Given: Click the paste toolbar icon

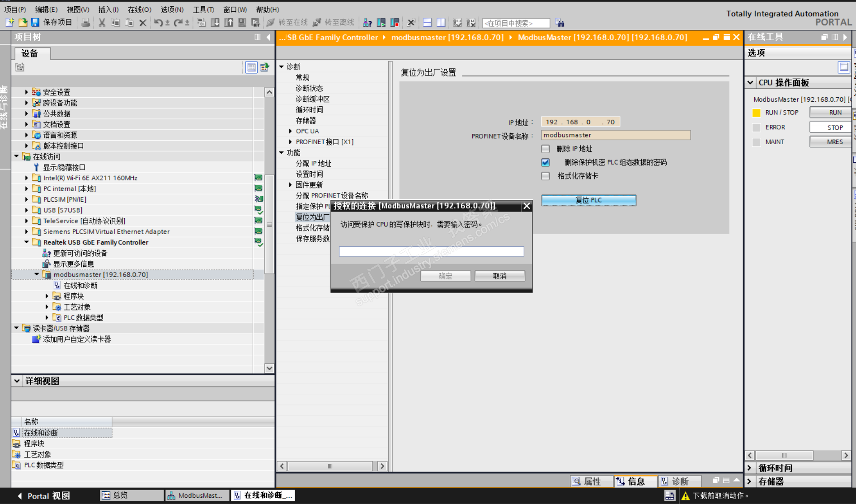Looking at the screenshot, I should coord(129,23).
